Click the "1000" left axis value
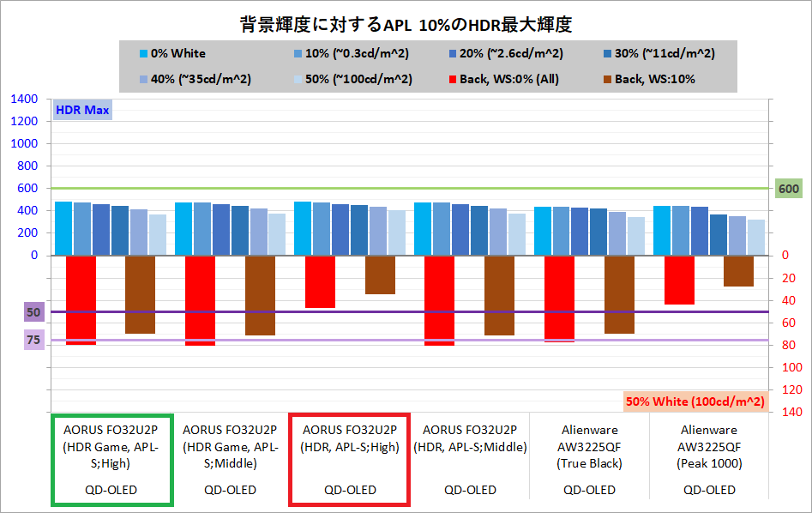 point(24,143)
